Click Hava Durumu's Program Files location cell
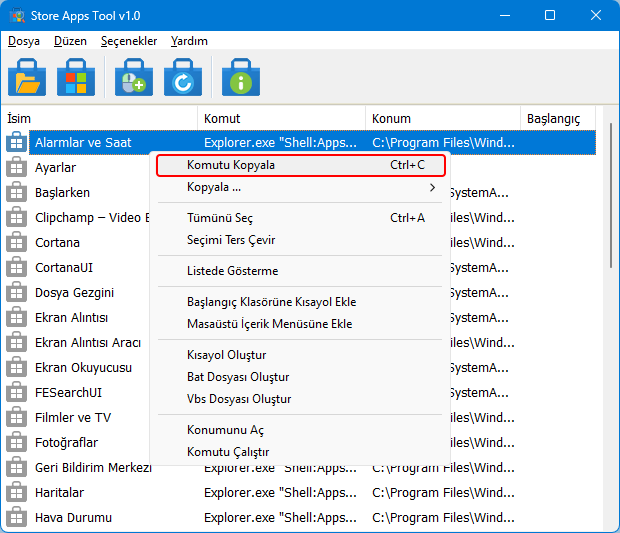The width and height of the screenshot is (620, 533). (x=443, y=517)
